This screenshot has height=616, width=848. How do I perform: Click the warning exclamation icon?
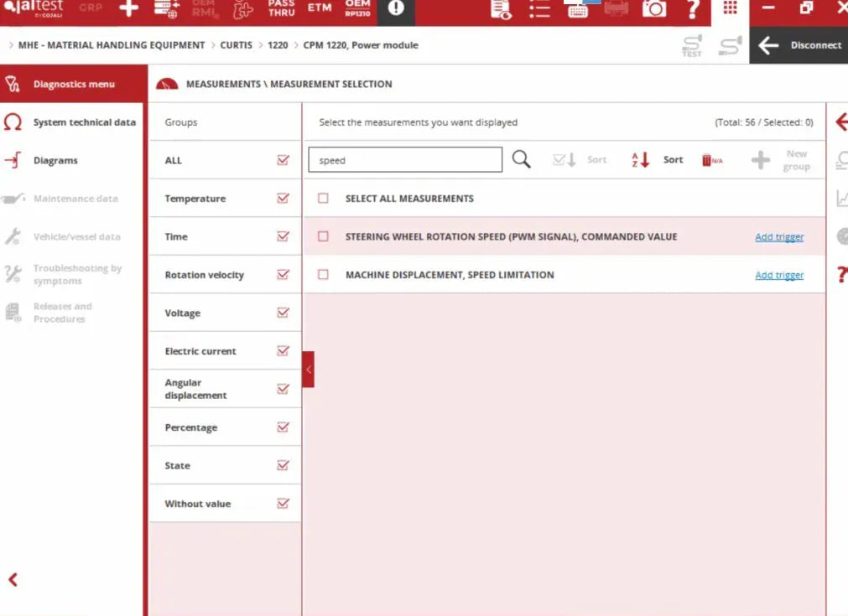click(396, 9)
